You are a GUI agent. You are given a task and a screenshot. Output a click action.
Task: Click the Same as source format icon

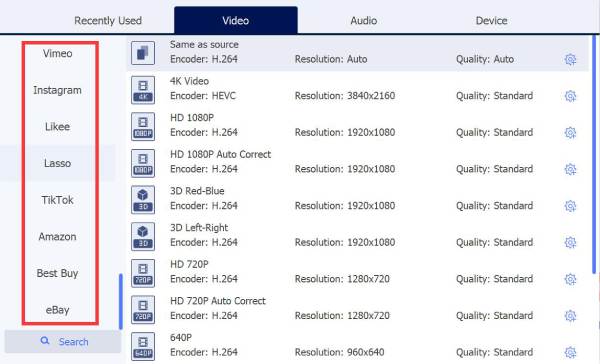[143, 53]
